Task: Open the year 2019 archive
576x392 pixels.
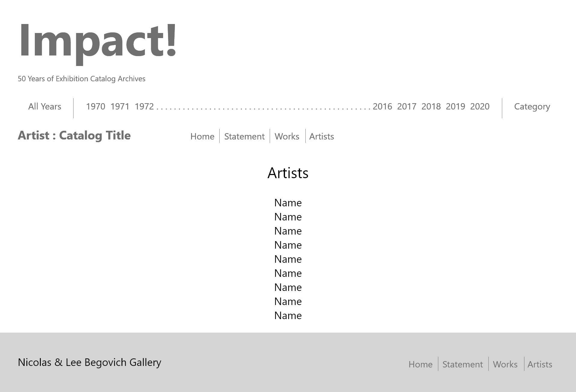Action: (x=455, y=106)
